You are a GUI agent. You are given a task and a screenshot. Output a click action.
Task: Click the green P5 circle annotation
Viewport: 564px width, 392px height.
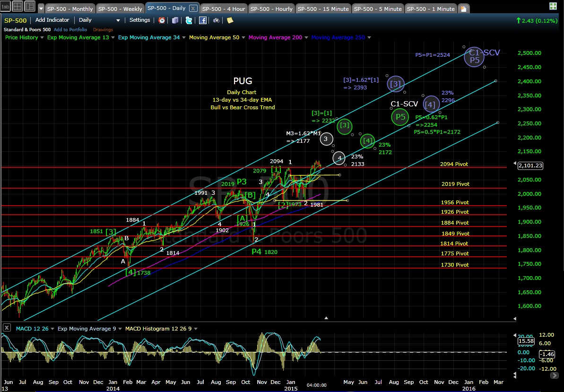(x=400, y=116)
